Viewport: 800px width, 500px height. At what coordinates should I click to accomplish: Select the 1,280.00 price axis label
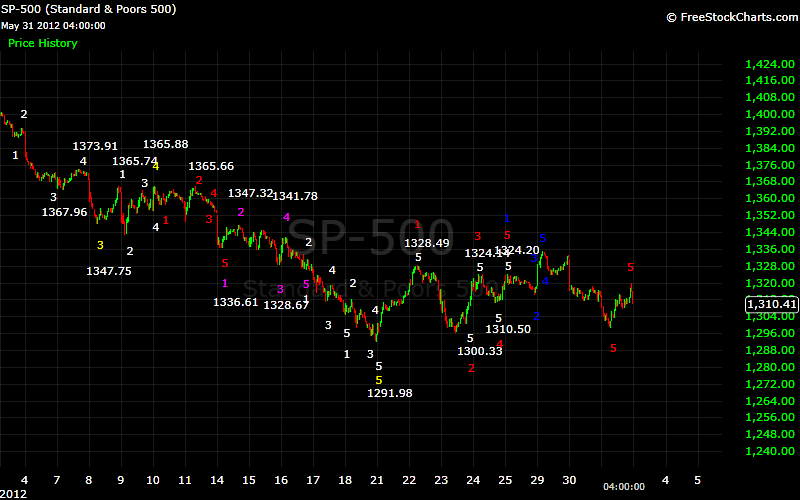[x=770, y=367]
